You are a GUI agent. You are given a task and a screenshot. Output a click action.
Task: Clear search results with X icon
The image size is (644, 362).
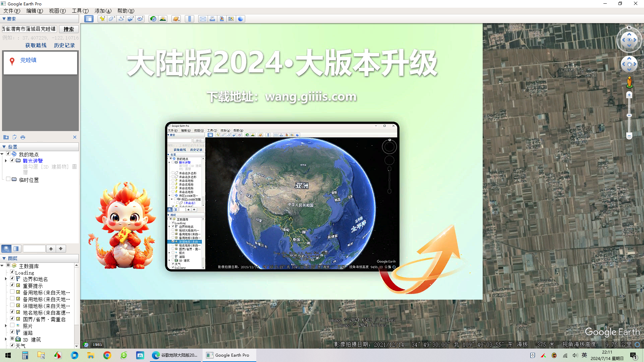tap(75, 137)
